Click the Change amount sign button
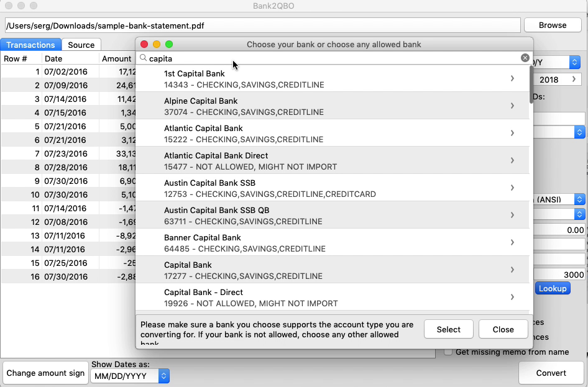 coord(45,373)
